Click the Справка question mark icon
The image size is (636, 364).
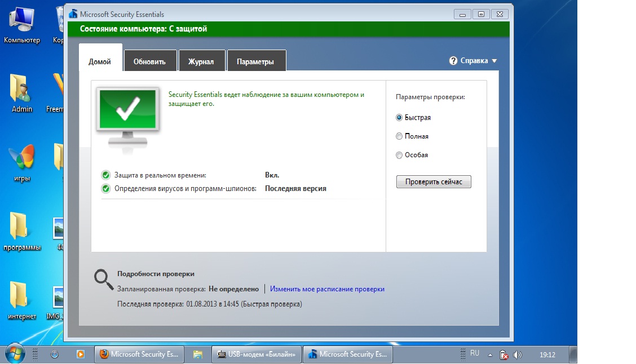(453, 61)
